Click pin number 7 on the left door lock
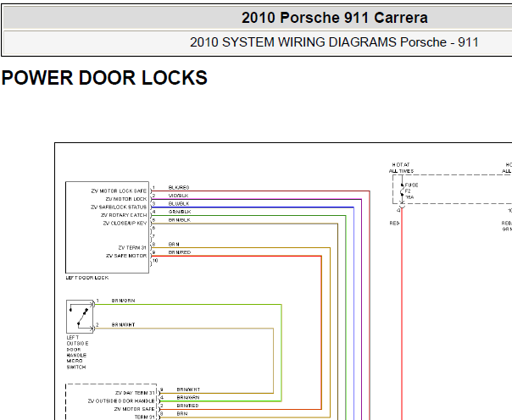The height and width of the screenshot is (420, 512). pyautogui.click(x=153, y=236)
